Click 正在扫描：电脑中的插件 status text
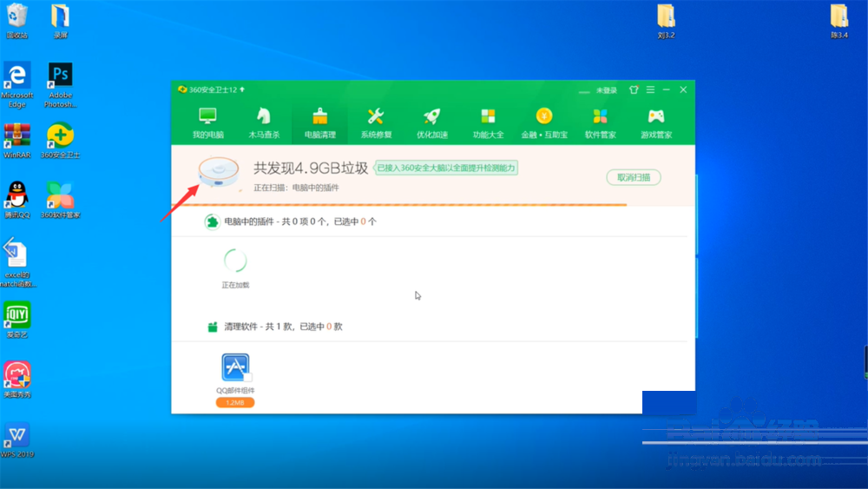This screenshot has width=868, height=489. click(x=296, y=188)
